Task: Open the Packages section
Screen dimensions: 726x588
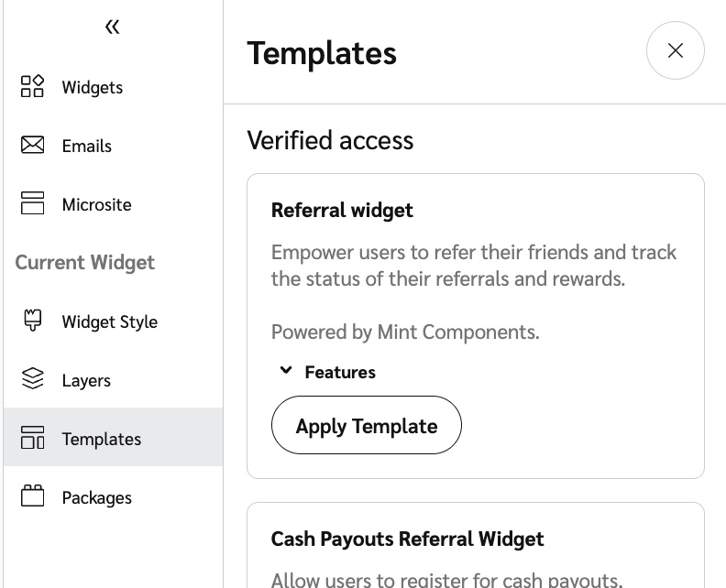Action: [96, 498]
